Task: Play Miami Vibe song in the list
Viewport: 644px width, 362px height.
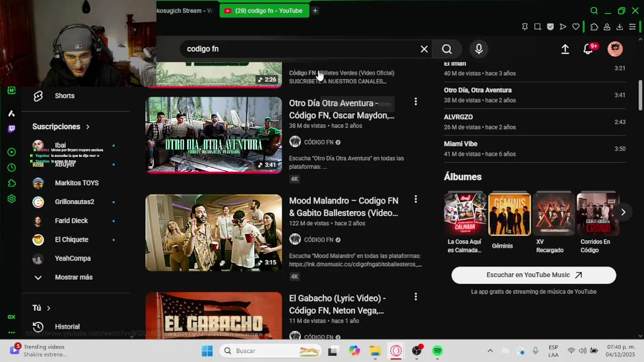Action: click(534, 148)
